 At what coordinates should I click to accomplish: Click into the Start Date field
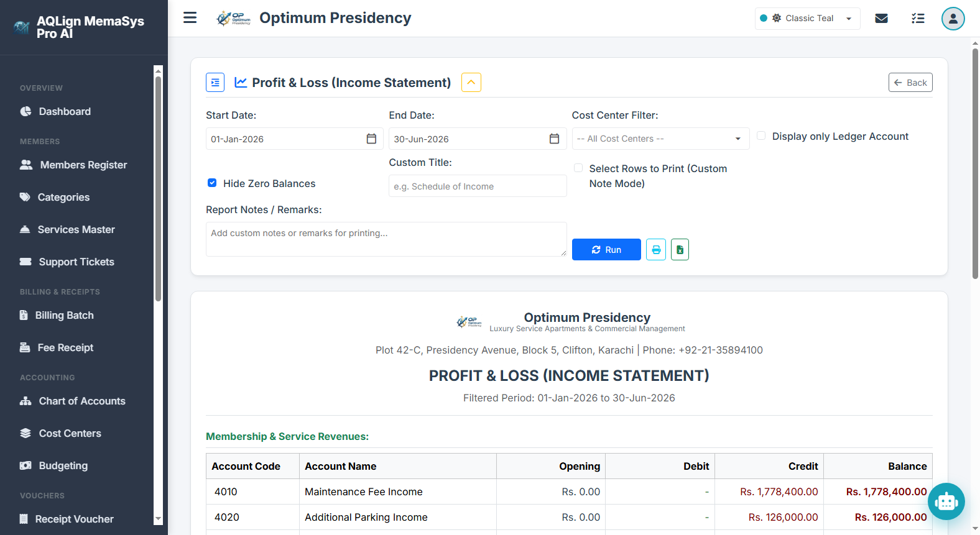point(294,139)
